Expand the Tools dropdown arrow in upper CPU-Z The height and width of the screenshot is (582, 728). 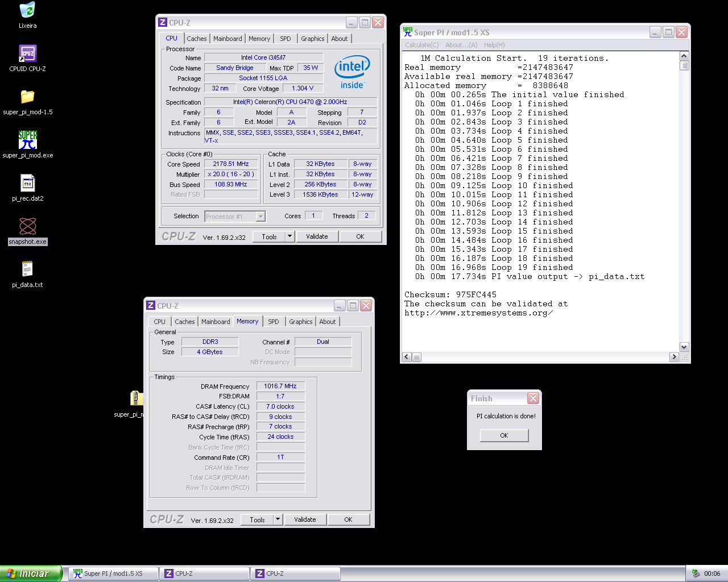tap(289, 236)
